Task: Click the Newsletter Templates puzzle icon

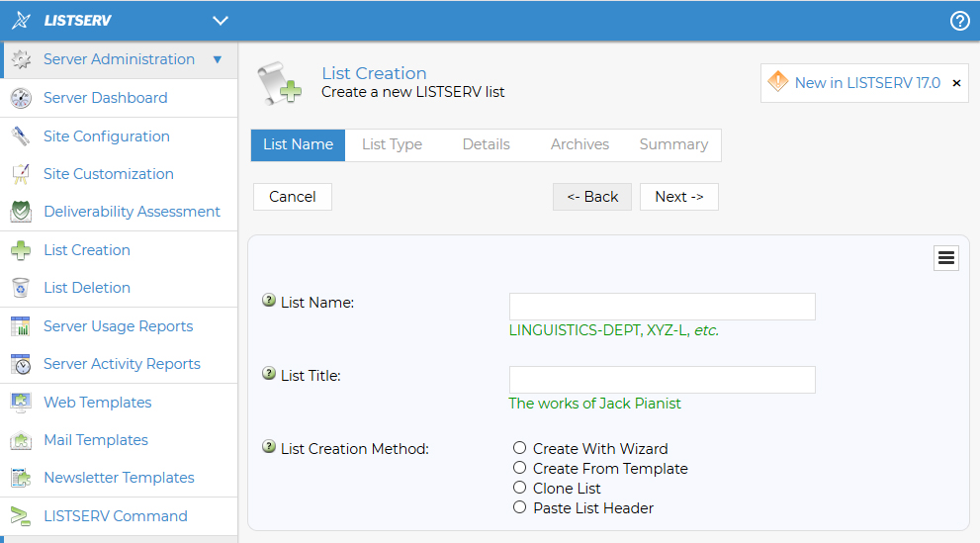Action: 21,478
